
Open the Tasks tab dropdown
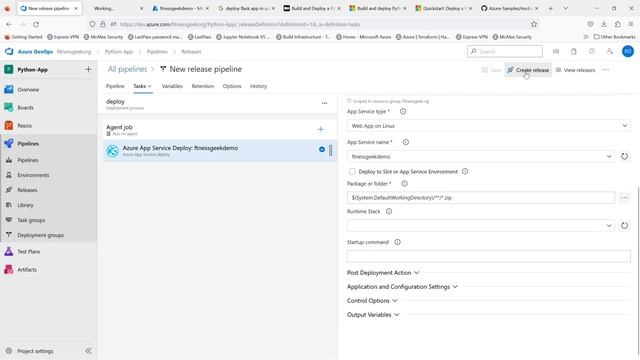point(142,86)
